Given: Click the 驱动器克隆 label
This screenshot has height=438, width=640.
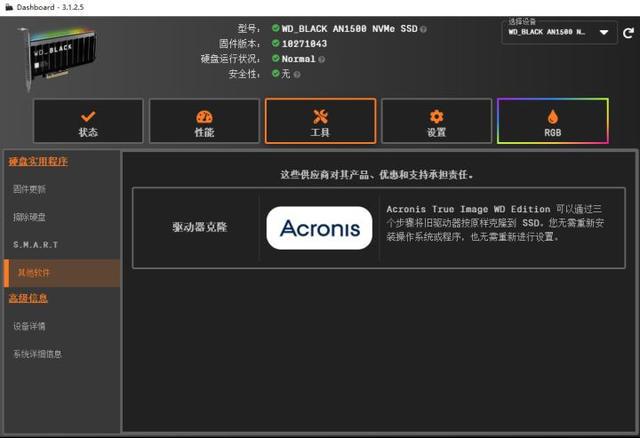Looking at the screenshot, I should [200, 227].
